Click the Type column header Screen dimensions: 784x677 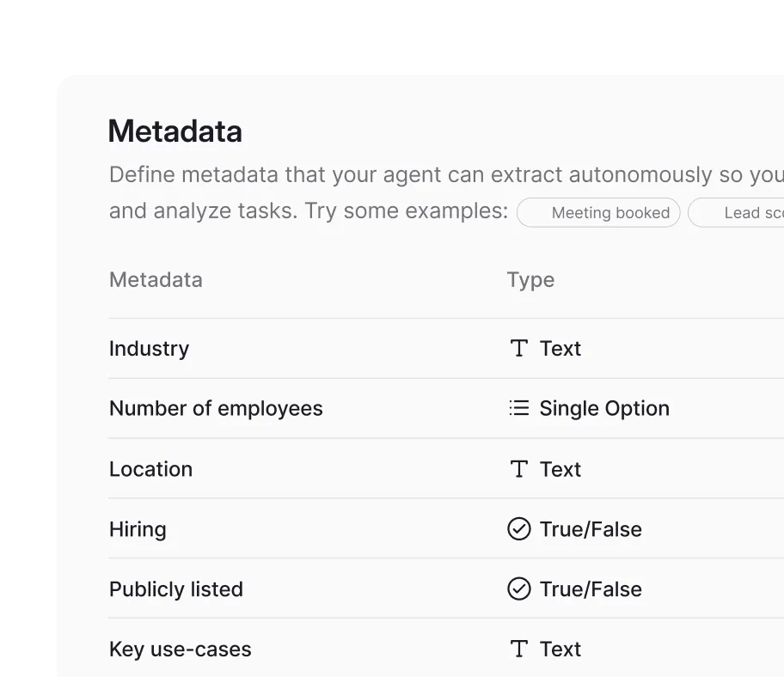coord(530,280)
